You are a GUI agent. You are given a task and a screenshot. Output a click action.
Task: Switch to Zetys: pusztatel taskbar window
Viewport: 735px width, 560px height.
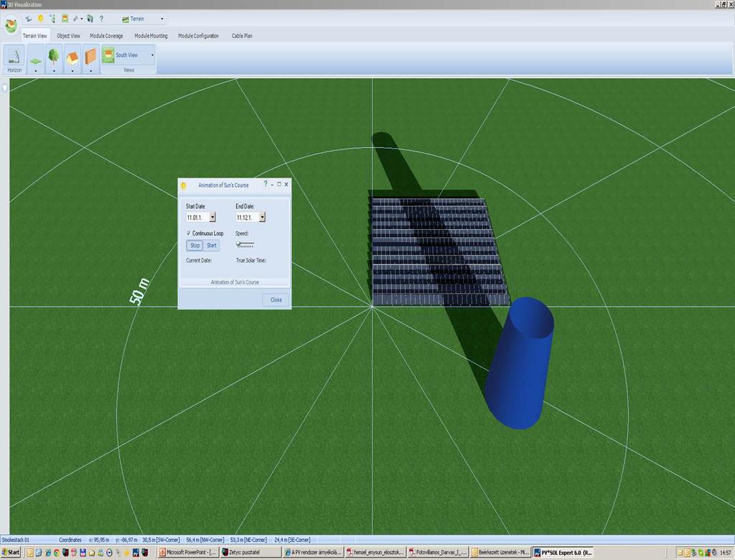pos(250,553)
